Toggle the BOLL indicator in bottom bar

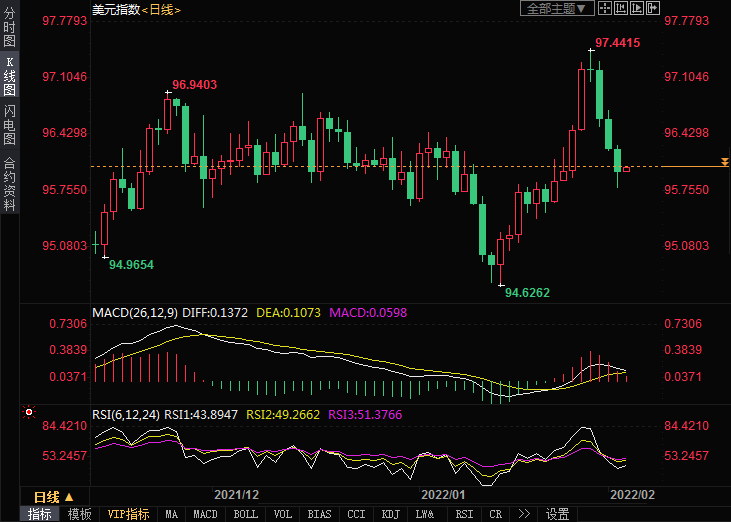tap(245, 514)
